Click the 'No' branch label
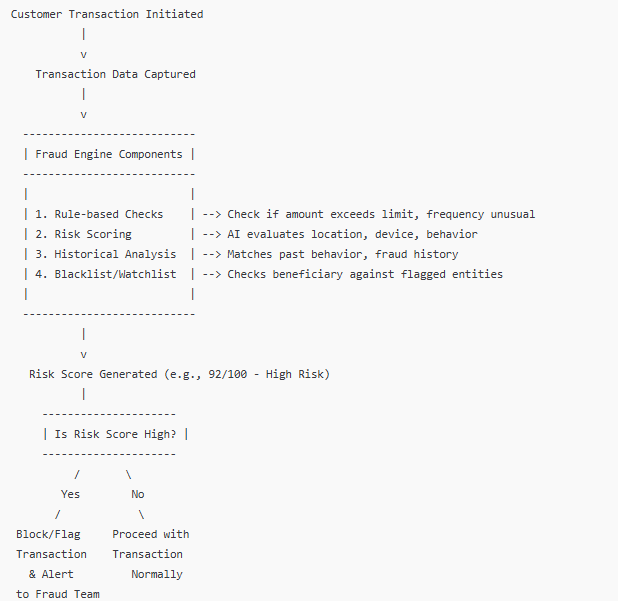 click(x=138, y=494)
